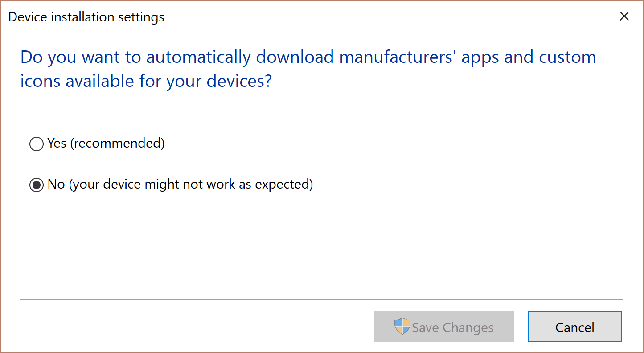Select the No radio button circle

pyautogui.click(x=36, y=185)
